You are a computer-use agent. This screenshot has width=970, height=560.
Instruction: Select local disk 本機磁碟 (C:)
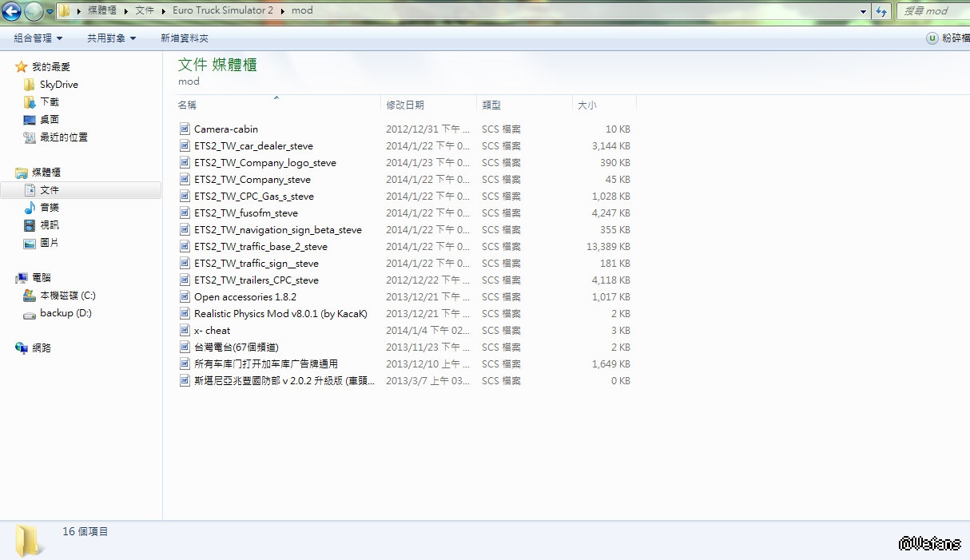coord(67,296)
